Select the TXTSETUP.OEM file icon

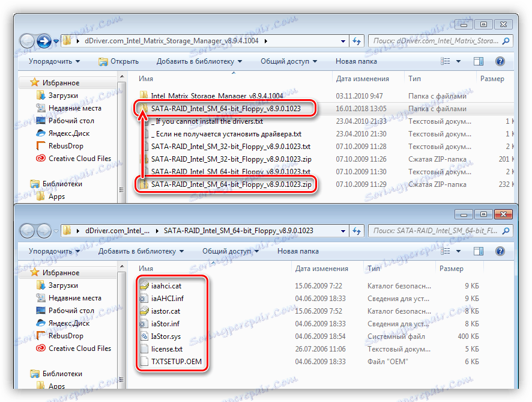pyautogui.click(x=145, y=361)
